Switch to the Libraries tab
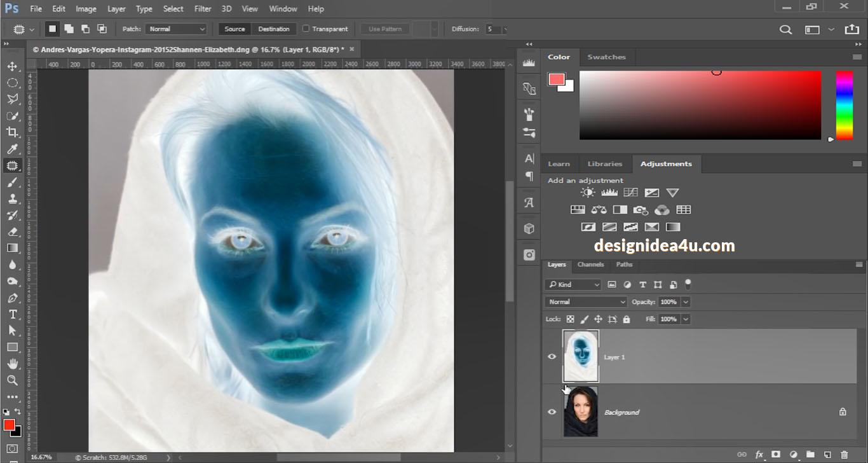 pos(605,164)
